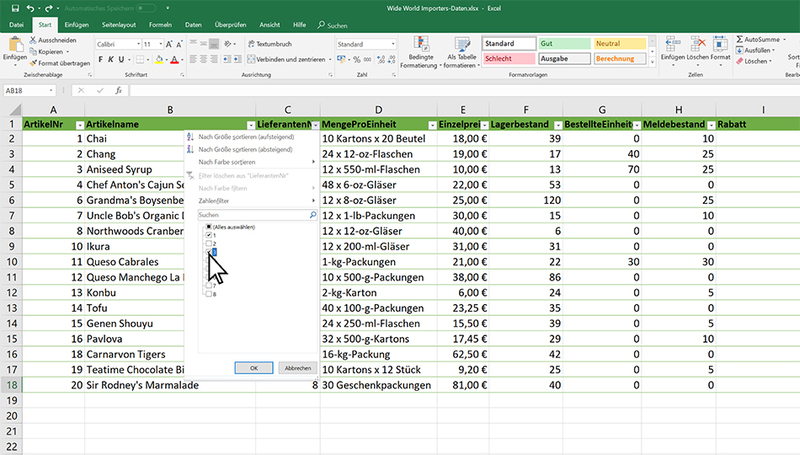Viewport: 800px width, 455px height.
Task: Click the insert function fx icon
Action: click(x=118, y=90)
